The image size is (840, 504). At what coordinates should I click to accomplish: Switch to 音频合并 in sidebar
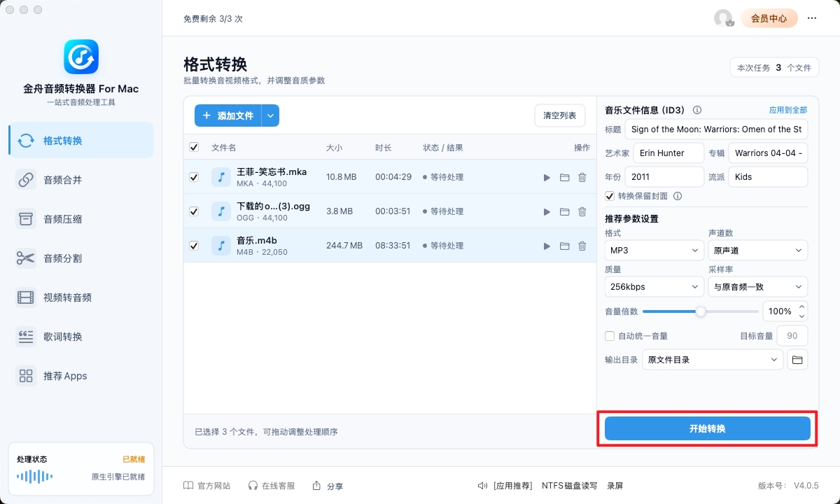tap(81, 180)
